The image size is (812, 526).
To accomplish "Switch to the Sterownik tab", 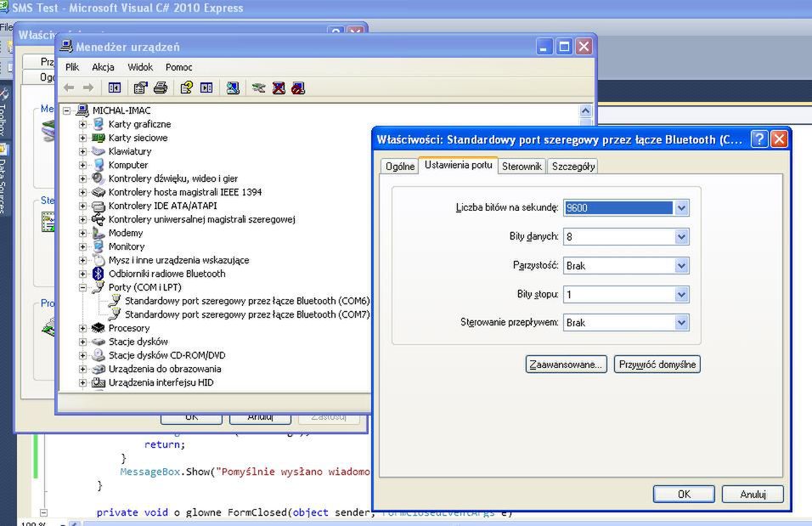I will 522,167.
